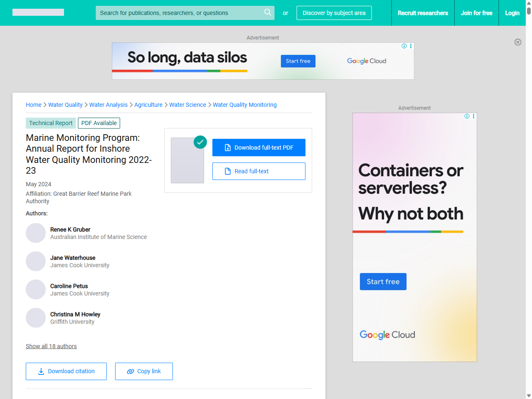The width and height of the screenshot is (532, 399).
Task: Click Renee K Gruber's avatar
Action: tap(36, 233)
